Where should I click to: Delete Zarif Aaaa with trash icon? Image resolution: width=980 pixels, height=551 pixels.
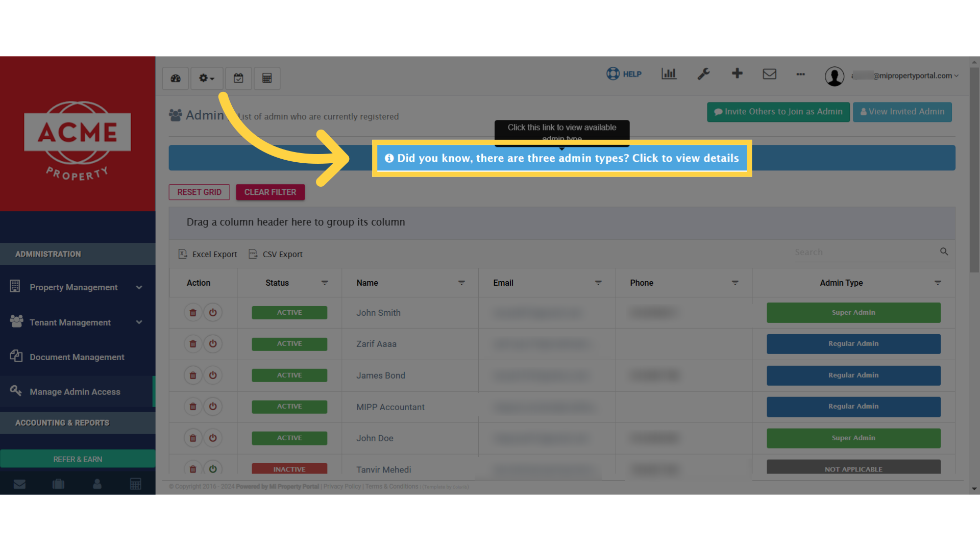point(193,344)
